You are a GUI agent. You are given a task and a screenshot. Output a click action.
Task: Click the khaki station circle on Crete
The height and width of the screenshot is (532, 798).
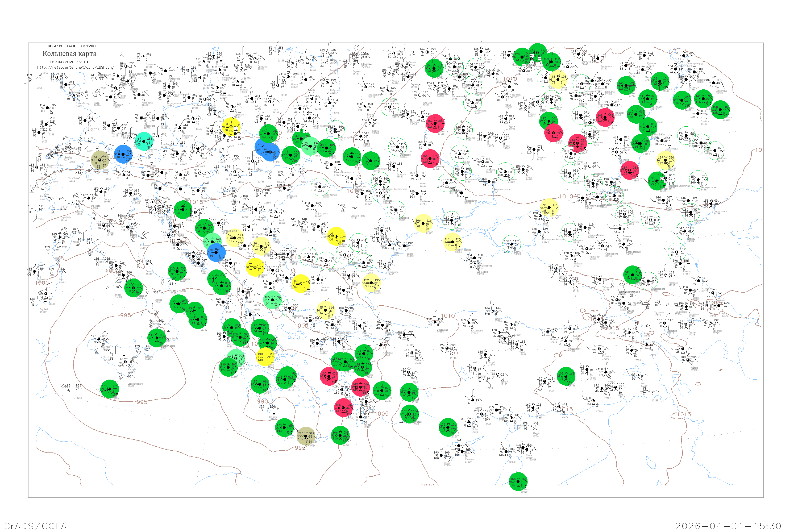coord(306,436)
